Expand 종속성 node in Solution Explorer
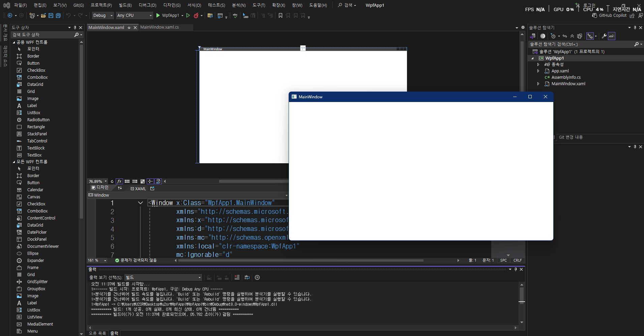Screen dimensions: 644x336 (538, 65)
